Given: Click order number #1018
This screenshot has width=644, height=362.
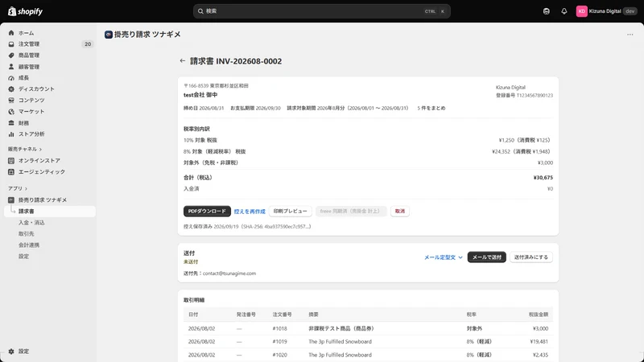Looking at the screenshot, I should point(279,328).
